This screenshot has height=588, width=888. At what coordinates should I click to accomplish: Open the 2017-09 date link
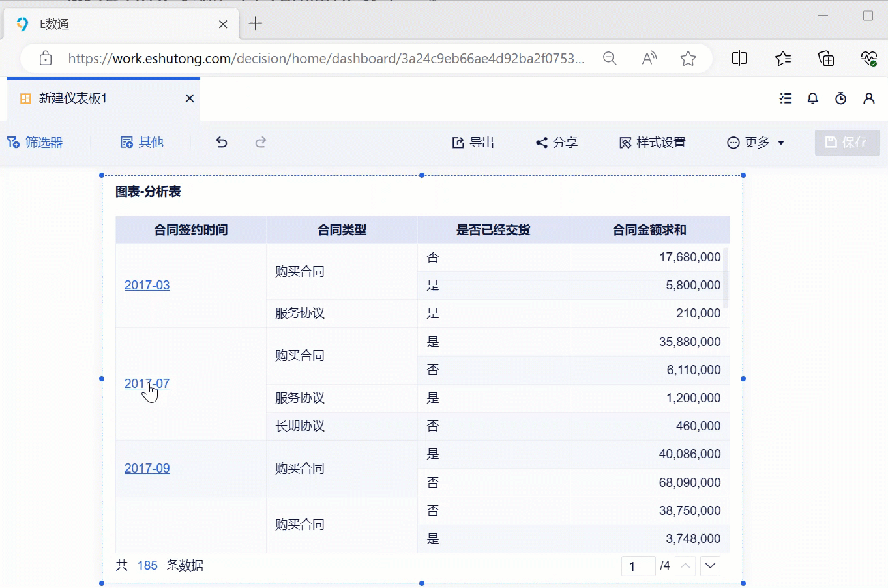147,468
